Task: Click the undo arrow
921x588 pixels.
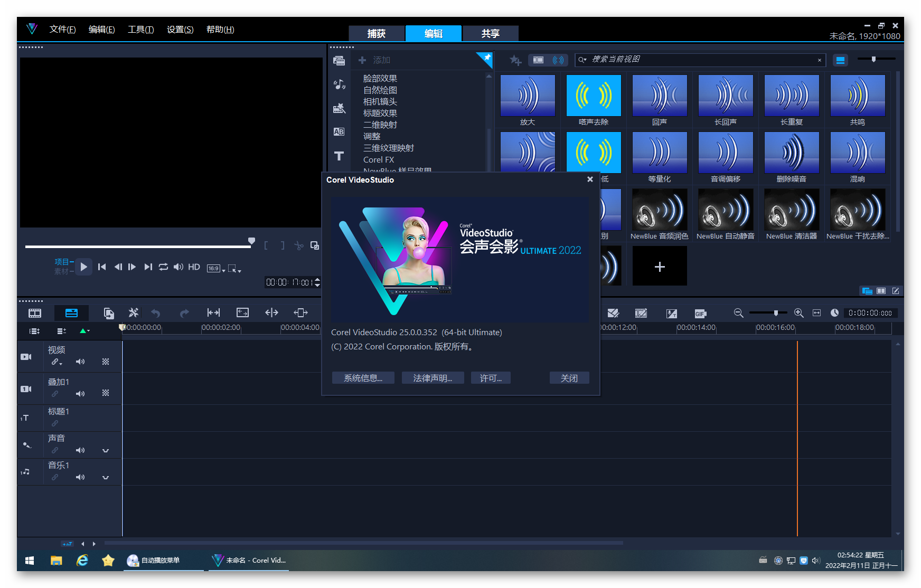Action: (x=156, y=313)
